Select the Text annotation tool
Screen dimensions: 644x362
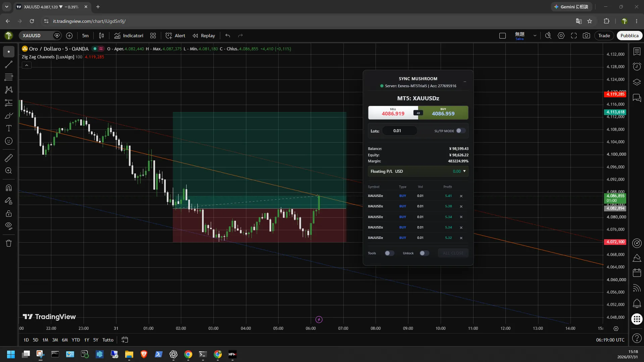coord(9,128)
